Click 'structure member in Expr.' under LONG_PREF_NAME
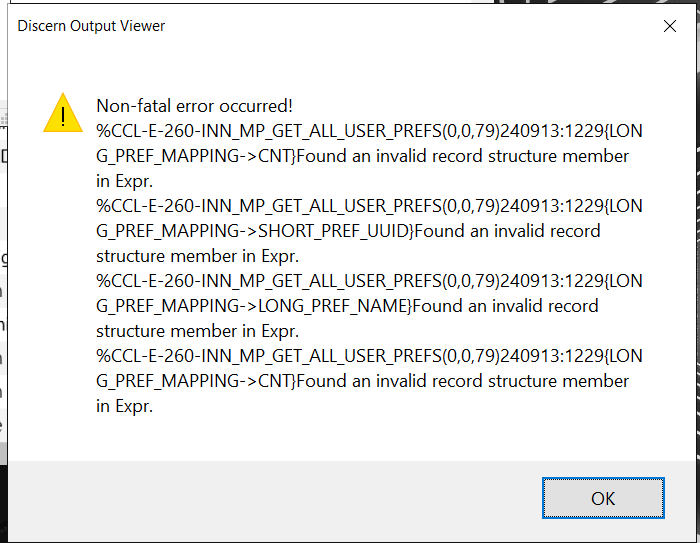 [x=191, y=331]
